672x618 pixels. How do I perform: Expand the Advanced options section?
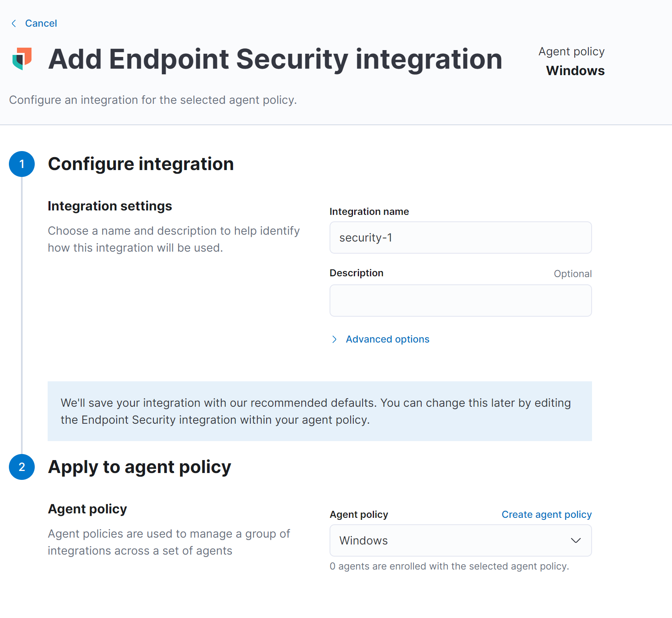click(x=387, y=339)
